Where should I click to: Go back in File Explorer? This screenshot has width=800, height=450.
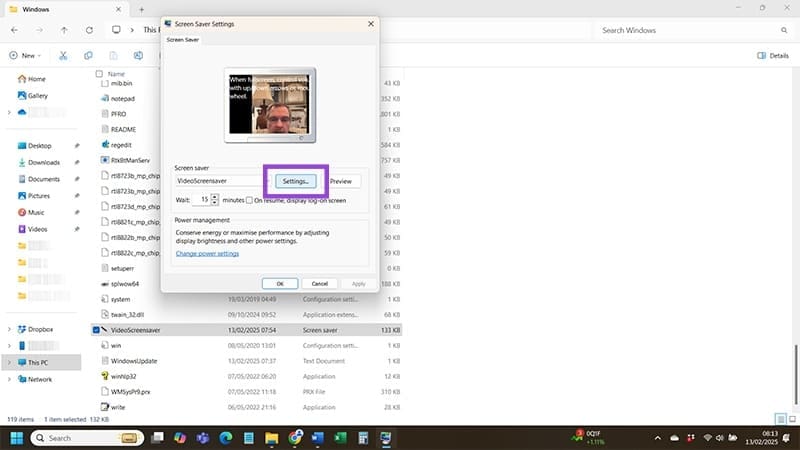14,30
